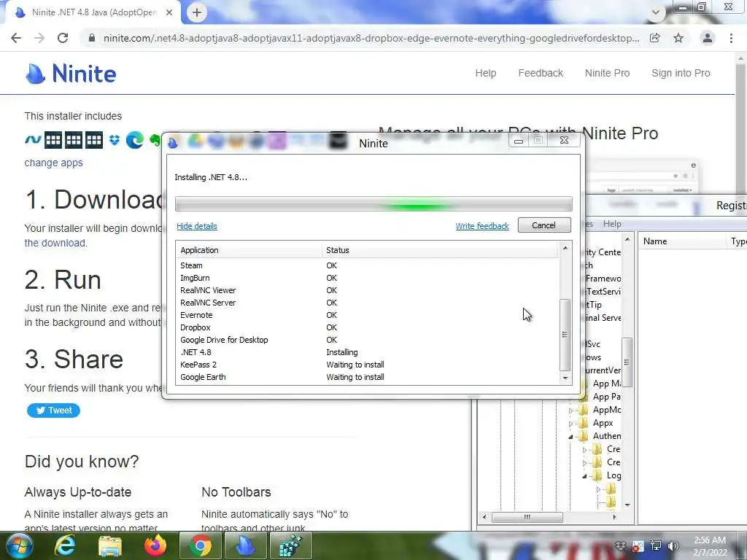This screenshot has width=747, height=560.
Task: Collapse the Log registry key
Action: 584,475
